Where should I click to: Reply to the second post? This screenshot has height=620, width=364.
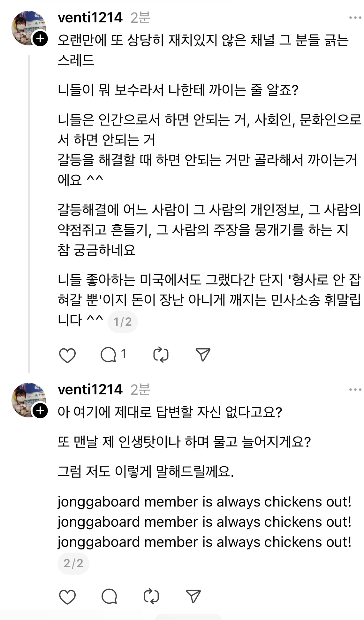[109, 597]
